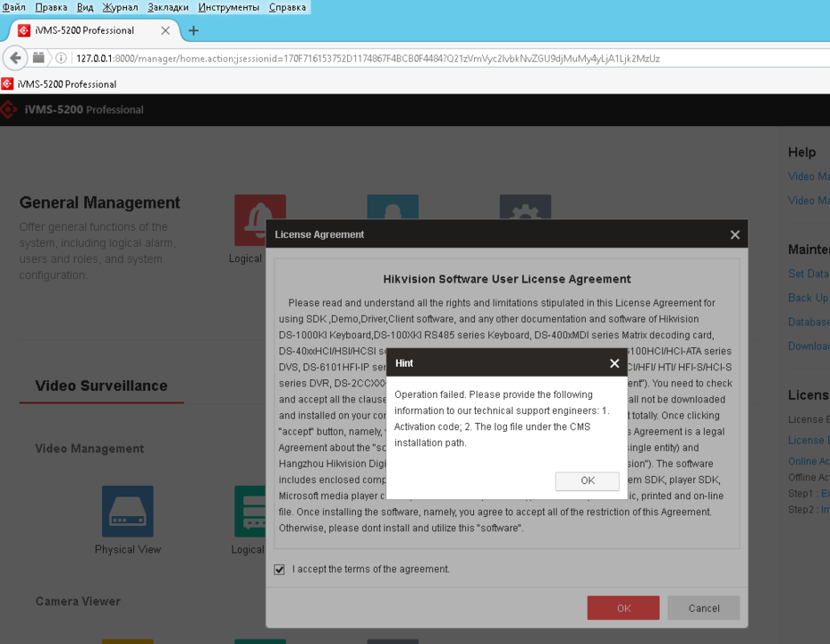Select the Video Surveillance tab

point(101,386)
